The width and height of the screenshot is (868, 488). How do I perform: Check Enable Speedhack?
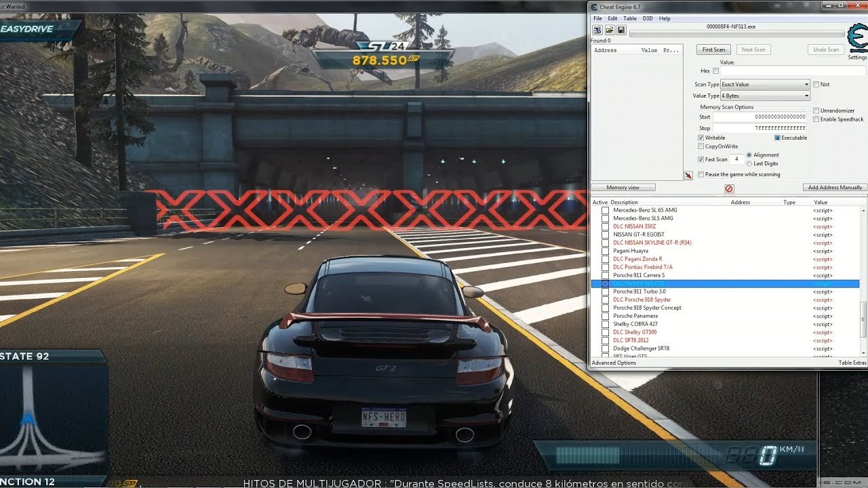816,119
